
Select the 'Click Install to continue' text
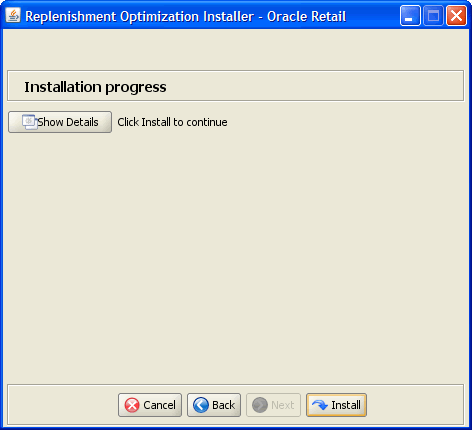(172, 122)
